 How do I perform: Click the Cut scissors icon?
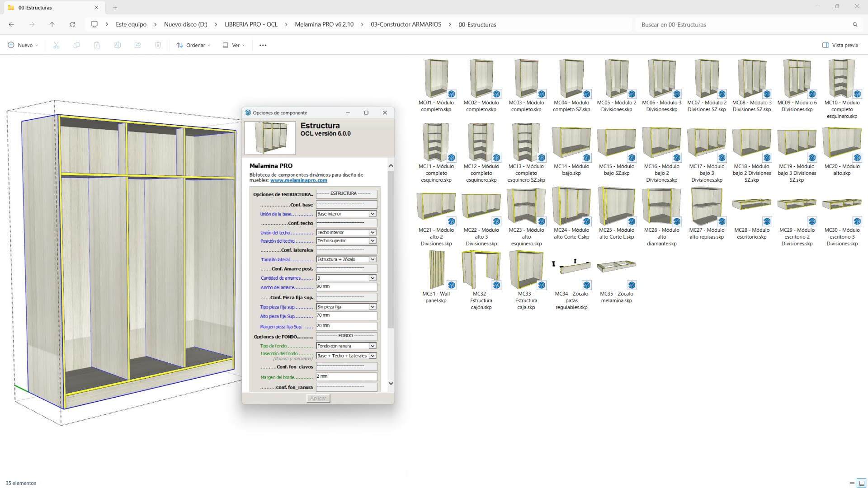56,45
